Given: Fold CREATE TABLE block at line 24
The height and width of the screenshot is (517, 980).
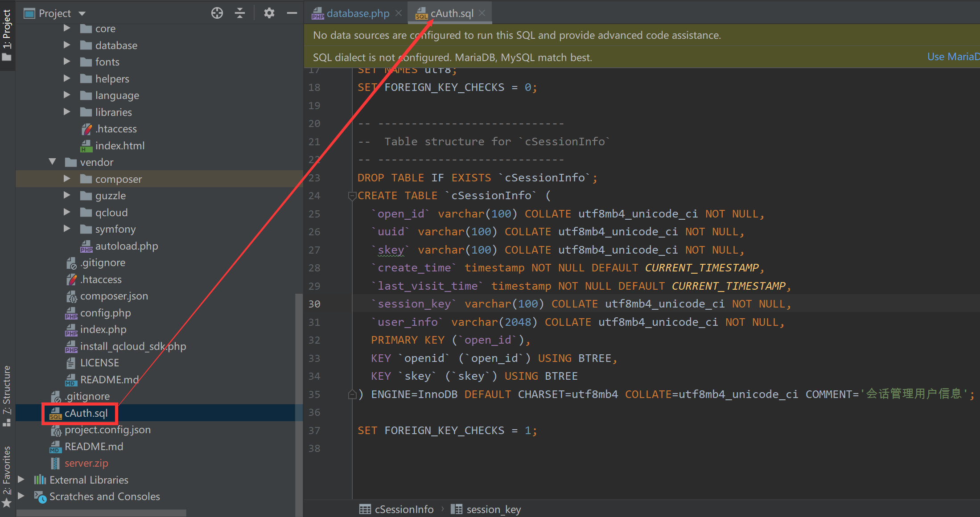Looking at the screenshot, I should point(352,196).
